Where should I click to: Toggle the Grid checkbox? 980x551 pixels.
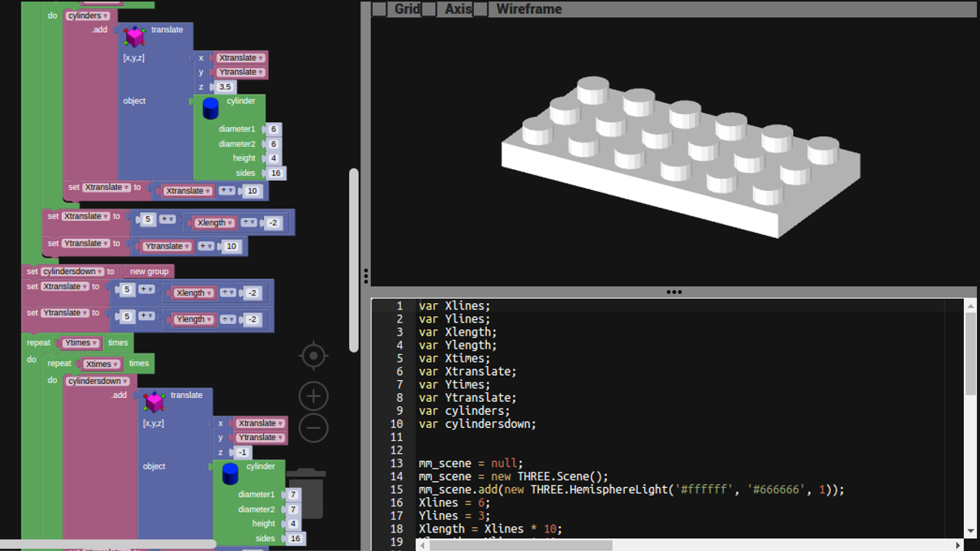[x=379, y=9]
